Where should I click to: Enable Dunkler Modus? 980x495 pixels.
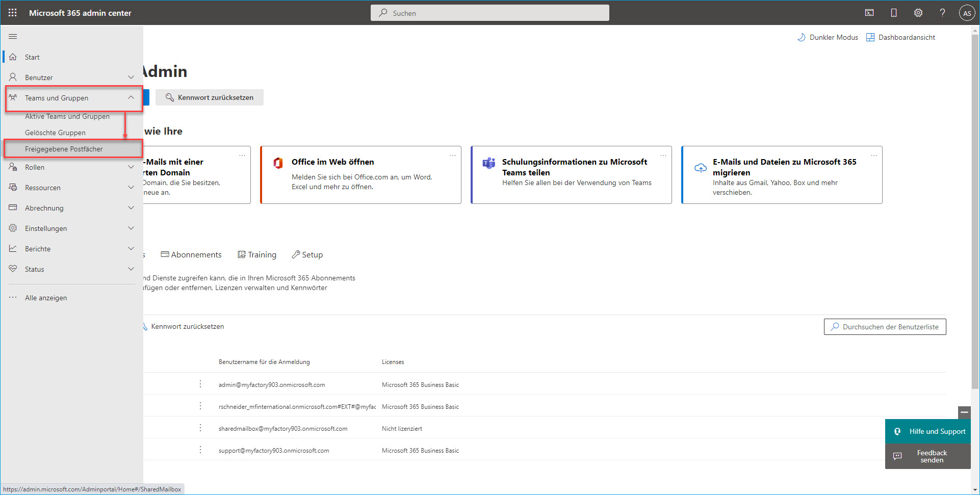pos(828,37)
